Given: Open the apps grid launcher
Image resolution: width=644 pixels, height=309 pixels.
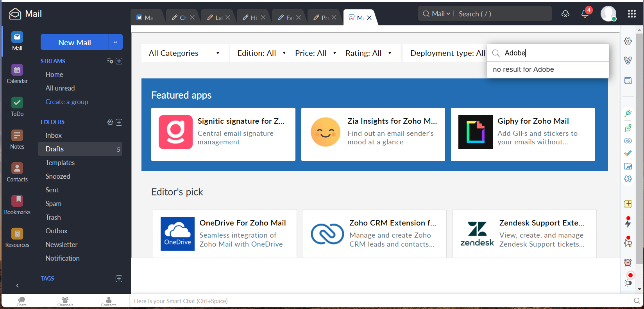Looking at the screenshot, I should tap(632, 14).
